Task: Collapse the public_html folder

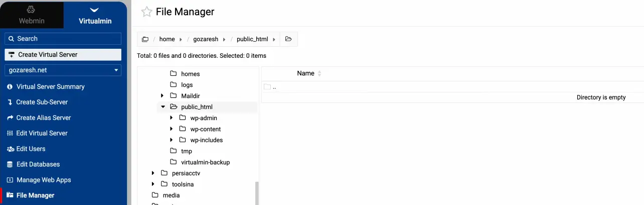Action: pos(163,107)
